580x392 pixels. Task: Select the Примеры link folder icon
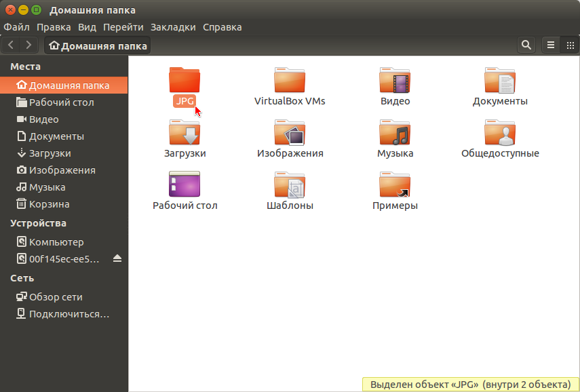[x=395, y=184]
